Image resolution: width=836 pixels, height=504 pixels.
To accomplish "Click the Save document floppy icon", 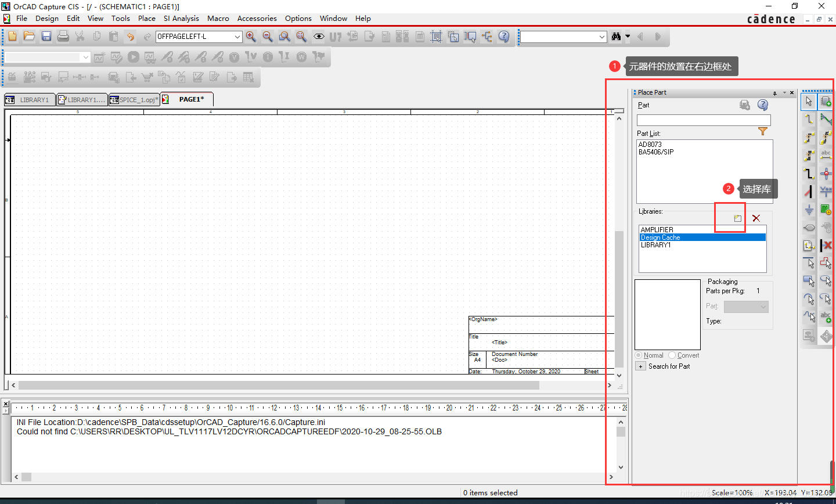I will click(46, 37).
